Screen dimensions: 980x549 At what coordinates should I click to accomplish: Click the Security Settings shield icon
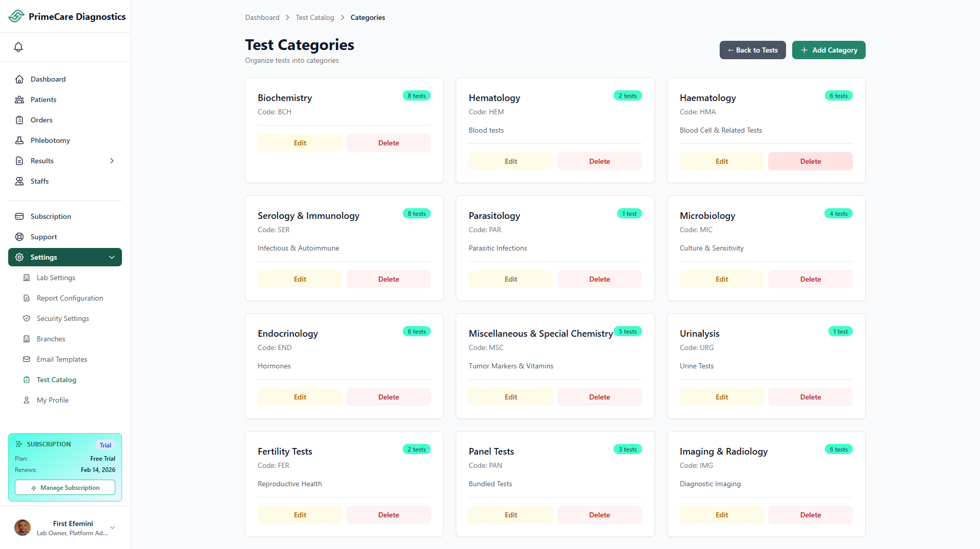27,318
